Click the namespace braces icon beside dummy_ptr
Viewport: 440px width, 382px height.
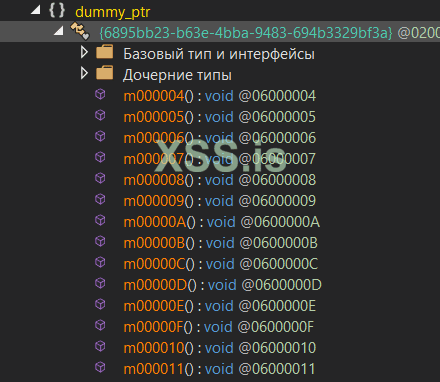click(x=57, y=10)
